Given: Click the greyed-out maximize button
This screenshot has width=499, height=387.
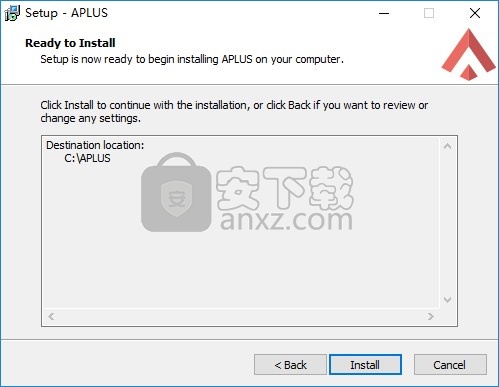Looking at the screenshot, I should point(429,13).
